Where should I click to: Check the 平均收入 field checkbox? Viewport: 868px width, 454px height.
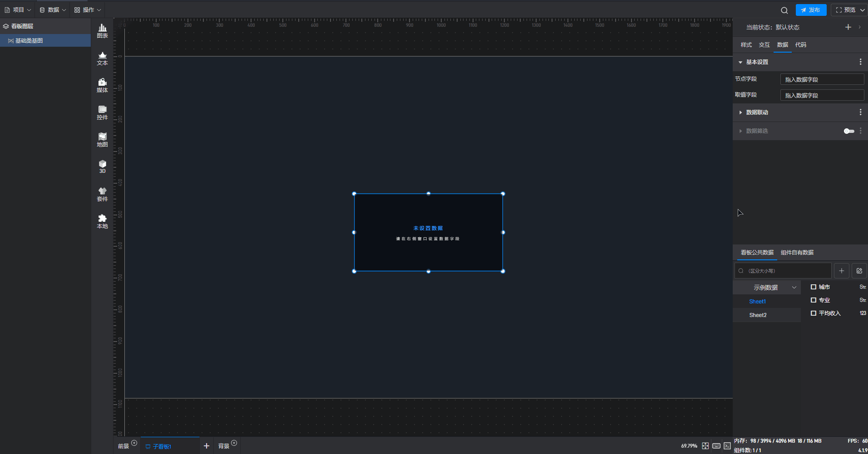pyautogui.click(x=814, y=313)
